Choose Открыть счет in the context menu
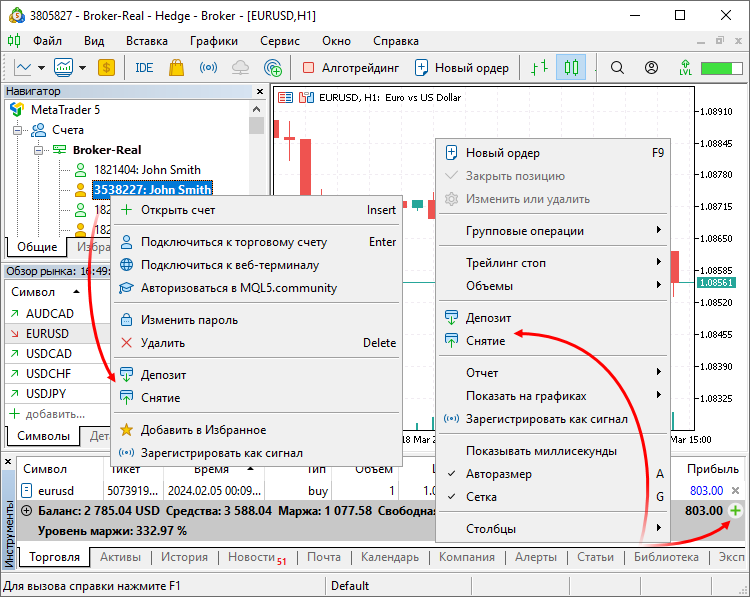The width and height of the screenshot is (750, 597). click(x=256, y=210)
